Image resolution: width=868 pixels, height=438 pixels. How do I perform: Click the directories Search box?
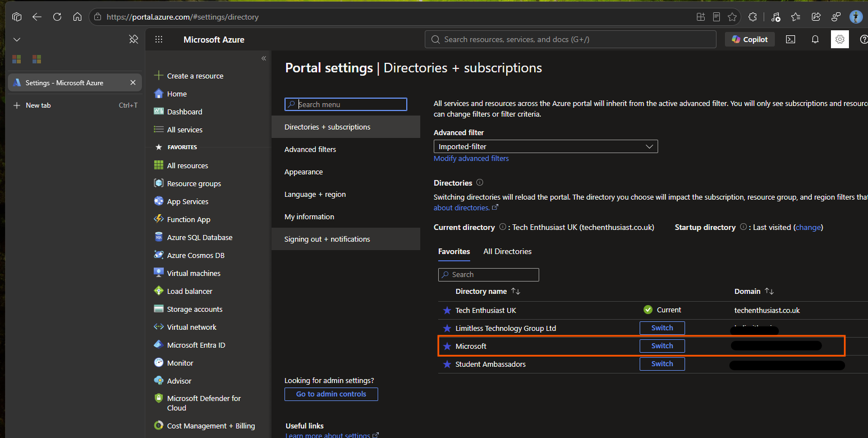pyautogui.click(x=488, y=274)
